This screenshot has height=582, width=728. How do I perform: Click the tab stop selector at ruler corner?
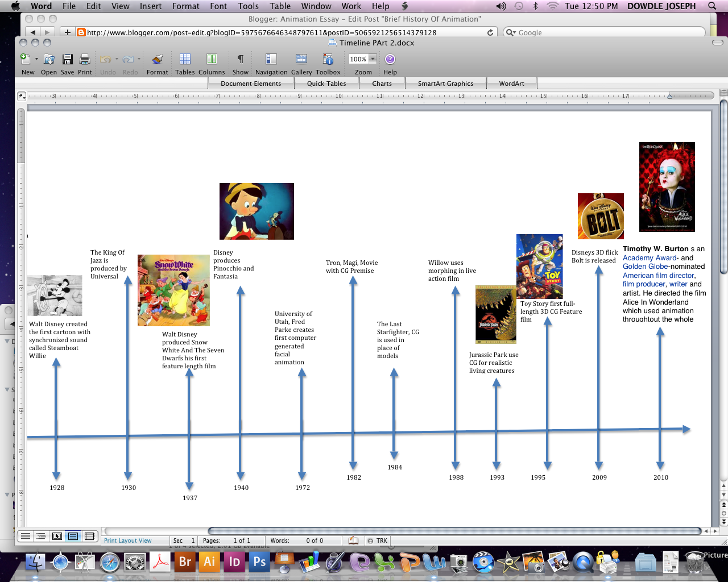click(22, 97)
